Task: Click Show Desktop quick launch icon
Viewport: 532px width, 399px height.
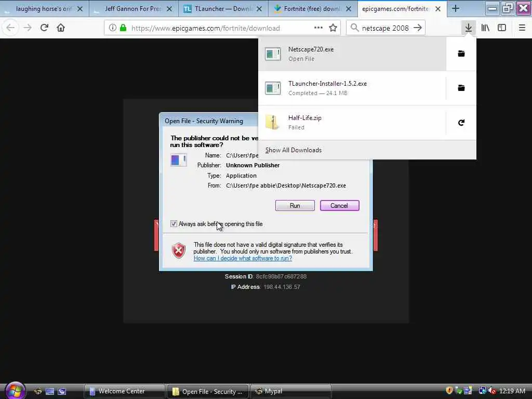Action: [x=50, y=392]
